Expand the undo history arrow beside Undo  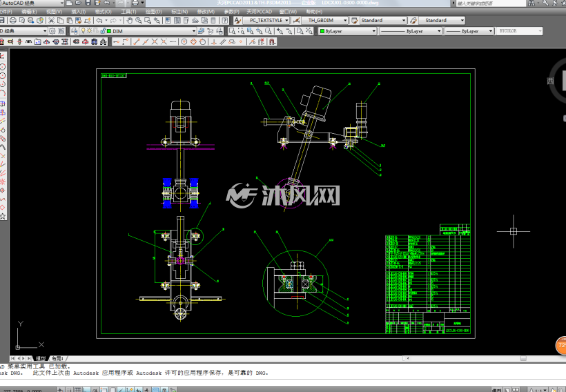[106, 21]
